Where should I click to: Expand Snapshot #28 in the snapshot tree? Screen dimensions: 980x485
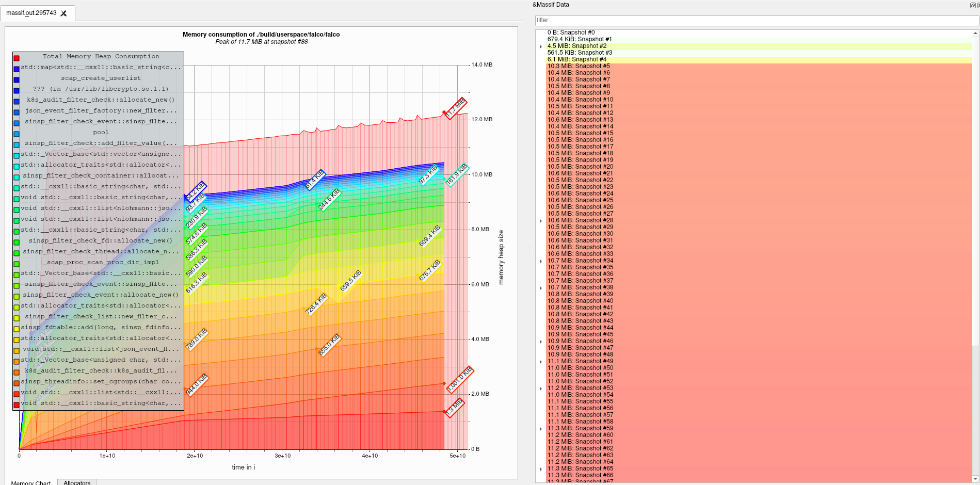[540, 220]
